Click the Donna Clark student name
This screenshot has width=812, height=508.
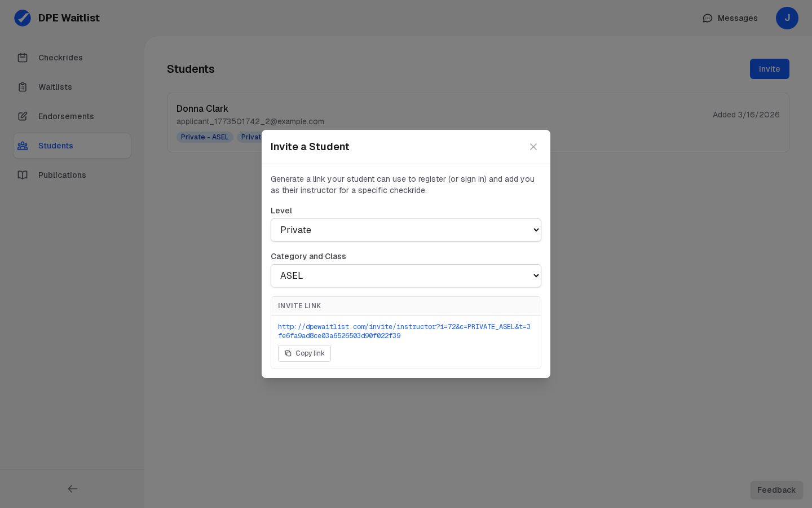[x=202, y=108]
